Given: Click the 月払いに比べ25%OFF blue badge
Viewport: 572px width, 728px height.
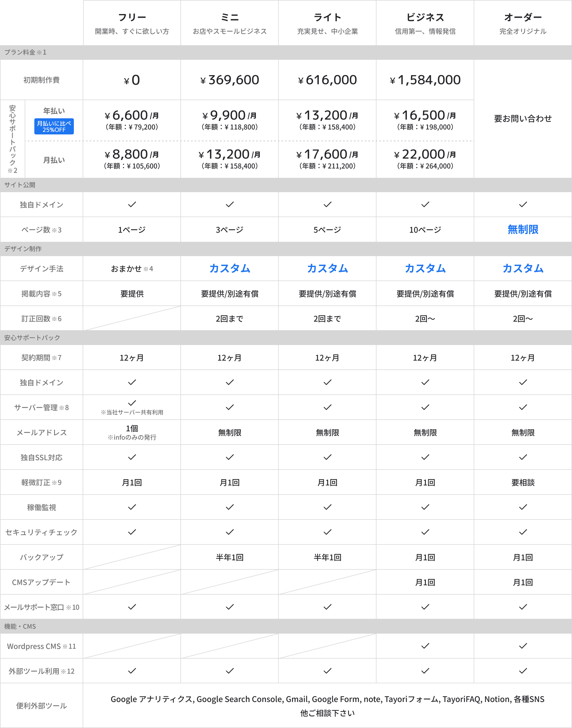Looking at the screenshot, I should pyautogui.click(x=54, y=126).
